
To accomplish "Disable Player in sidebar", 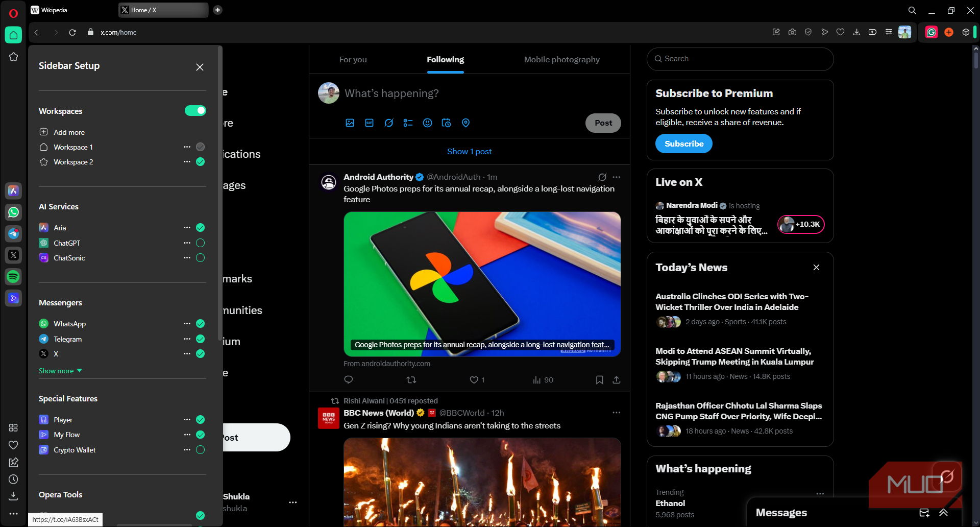I will coord(201,419).
